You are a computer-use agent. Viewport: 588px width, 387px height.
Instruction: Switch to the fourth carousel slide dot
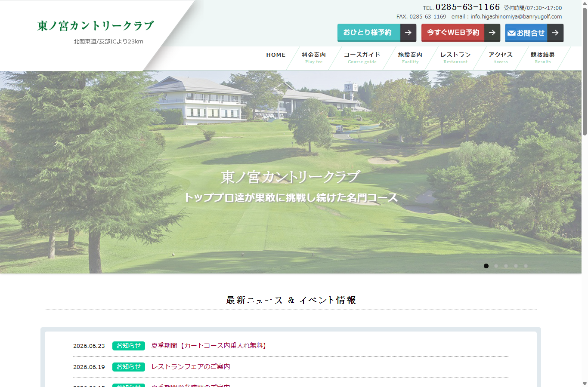click(x=516, y=266)
